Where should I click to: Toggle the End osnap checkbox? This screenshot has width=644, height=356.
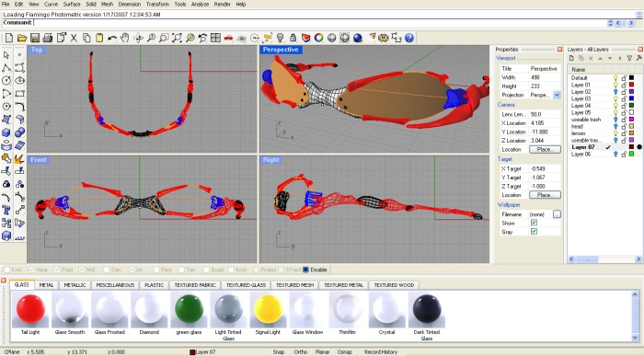point(7,270)
